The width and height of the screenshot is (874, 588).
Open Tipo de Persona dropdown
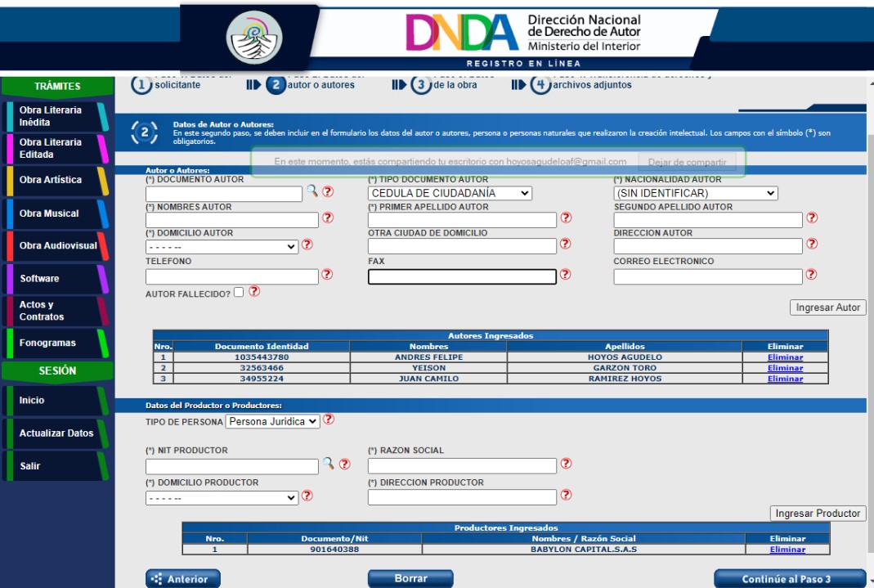pyautogui.click(x=272, y=421)
